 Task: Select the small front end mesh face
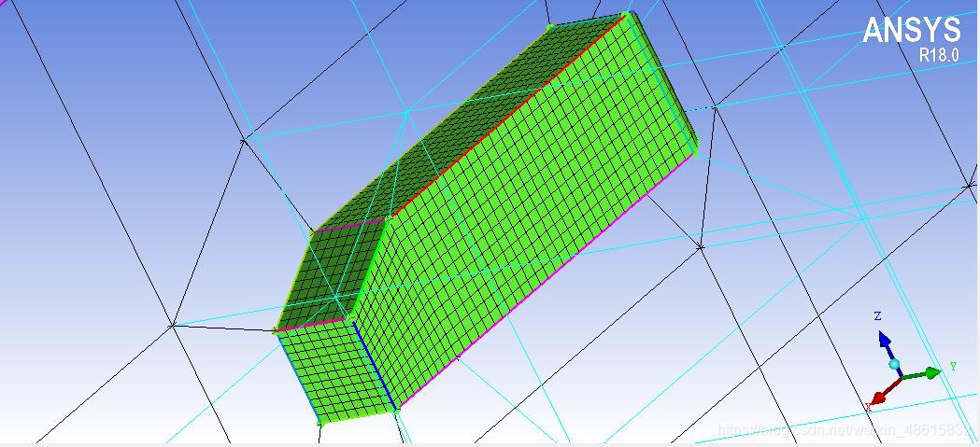337,371
